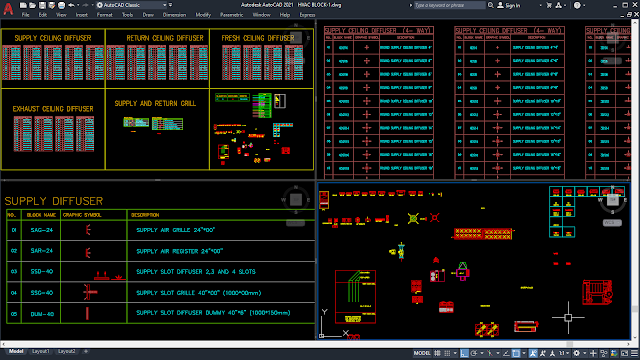Click the Save diskette icon

[x=42, y=5]
